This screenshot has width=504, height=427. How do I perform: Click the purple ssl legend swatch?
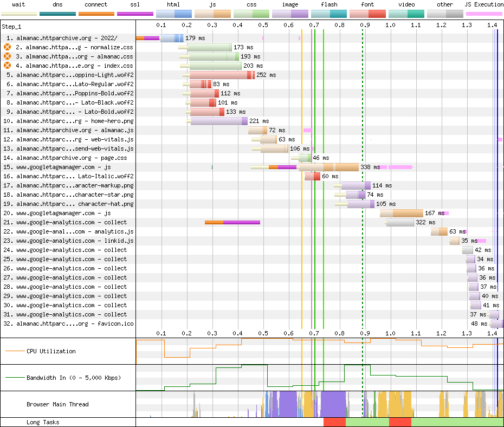(x=135, y=13)
